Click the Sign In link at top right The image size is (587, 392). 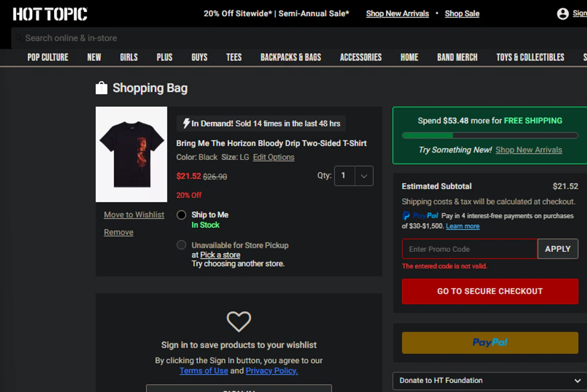click(x=580, y=13)
